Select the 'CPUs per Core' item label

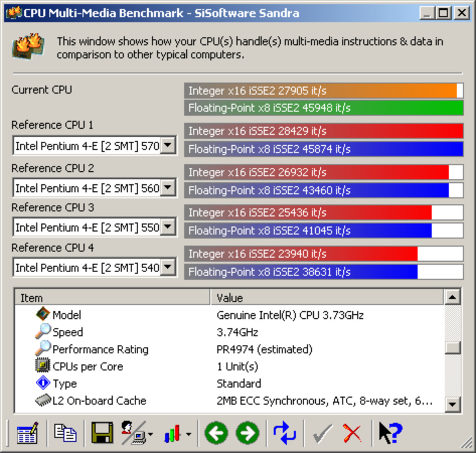click(x=88, y=366)
